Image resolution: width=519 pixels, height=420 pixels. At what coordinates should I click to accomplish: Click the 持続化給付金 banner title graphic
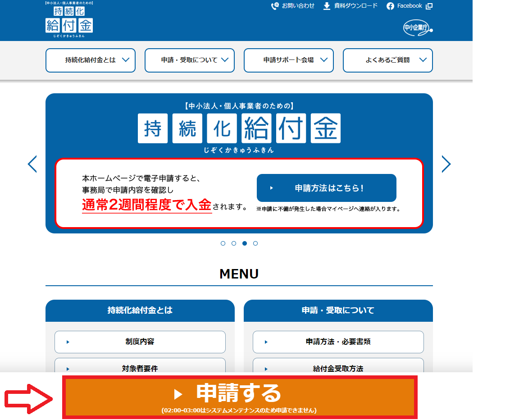pyautogui.click(x=239, y=128)
